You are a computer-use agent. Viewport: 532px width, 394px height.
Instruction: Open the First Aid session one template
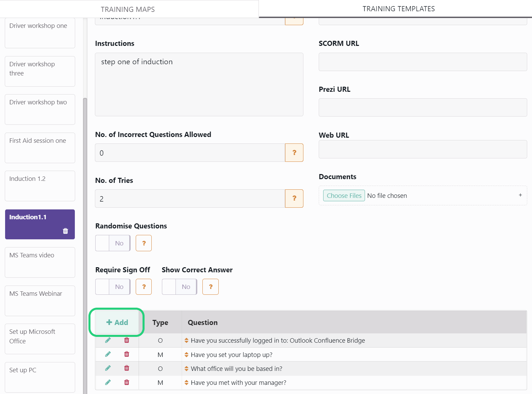pos(40,148)
